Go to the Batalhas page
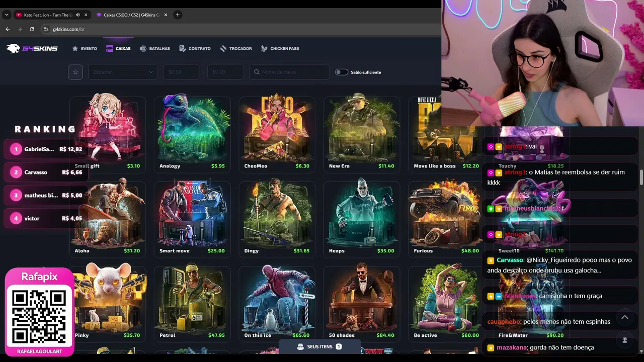Screen dimensions: 644x362 pyautogui.click(x=155, y=49)
